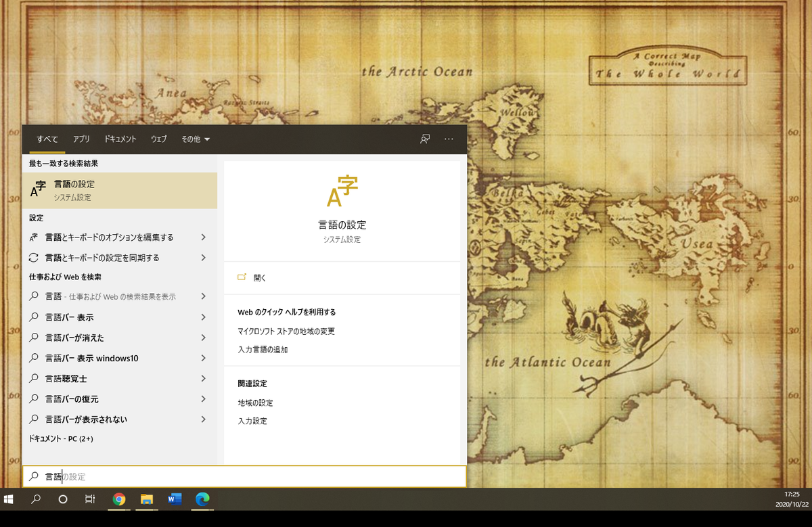Switch to the ドキュメント tab
The height and width of the screenshot is (527, 812).
coord(120,139)
